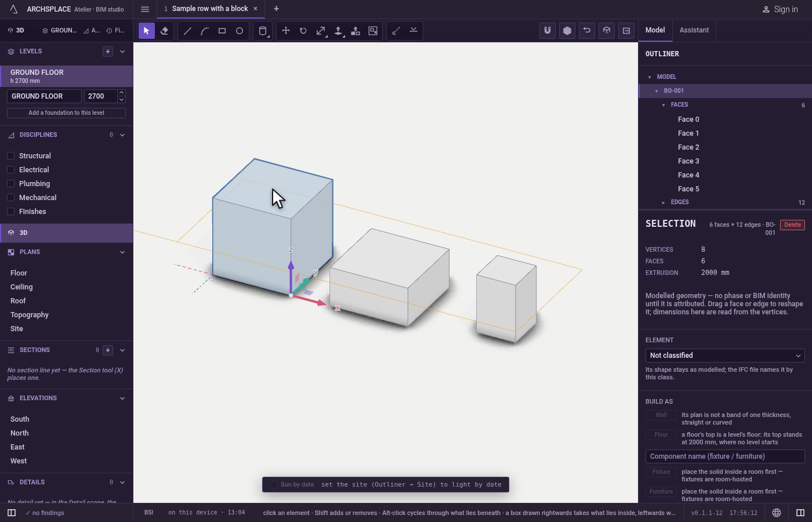Collapse the Elevations section chevron
This screenshot has height=522, width=812.
coord(122,398)
